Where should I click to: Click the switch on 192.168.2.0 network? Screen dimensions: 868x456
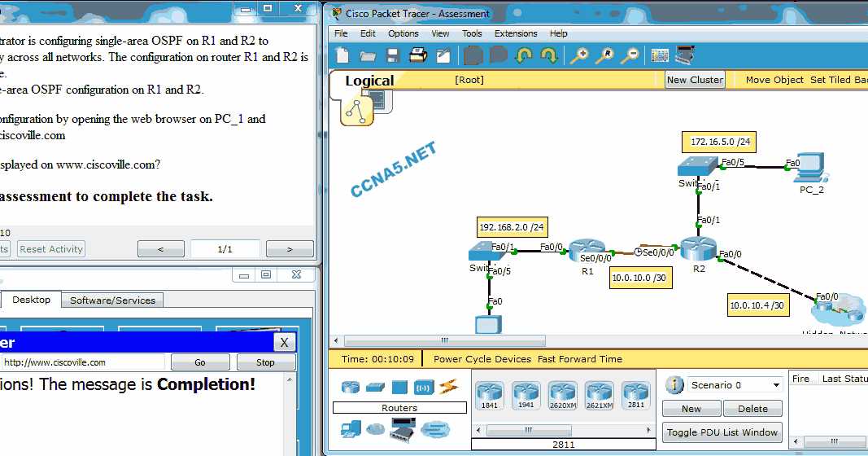pos(489,251)
